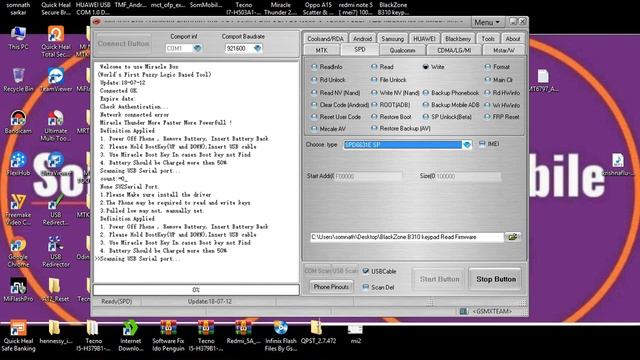Screen dimensions: 640x360
Task: Open Software Fix Ido Penguin archive
Action: pos(168,336)
